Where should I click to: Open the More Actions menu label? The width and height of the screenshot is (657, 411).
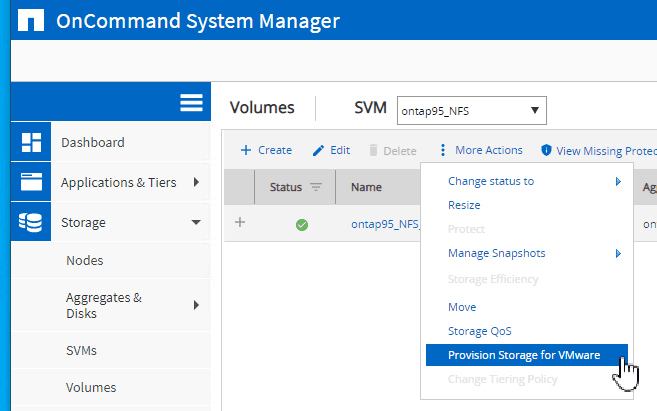tap(489, 150)
